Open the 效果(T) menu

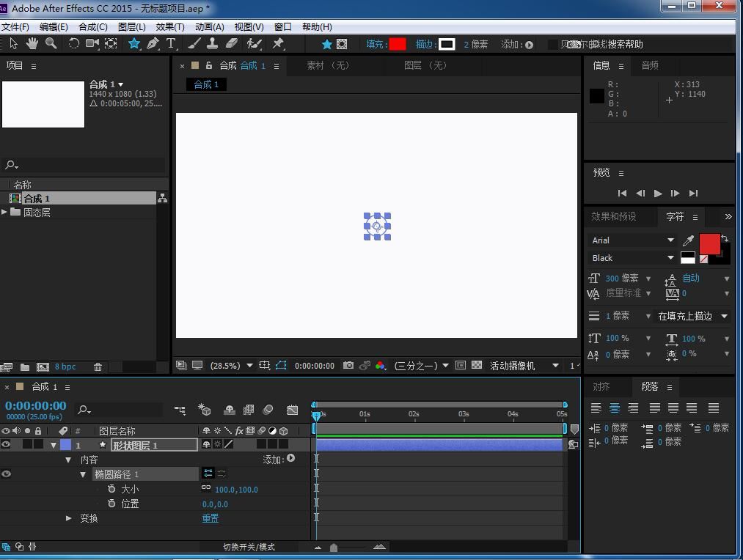point(169,26)
